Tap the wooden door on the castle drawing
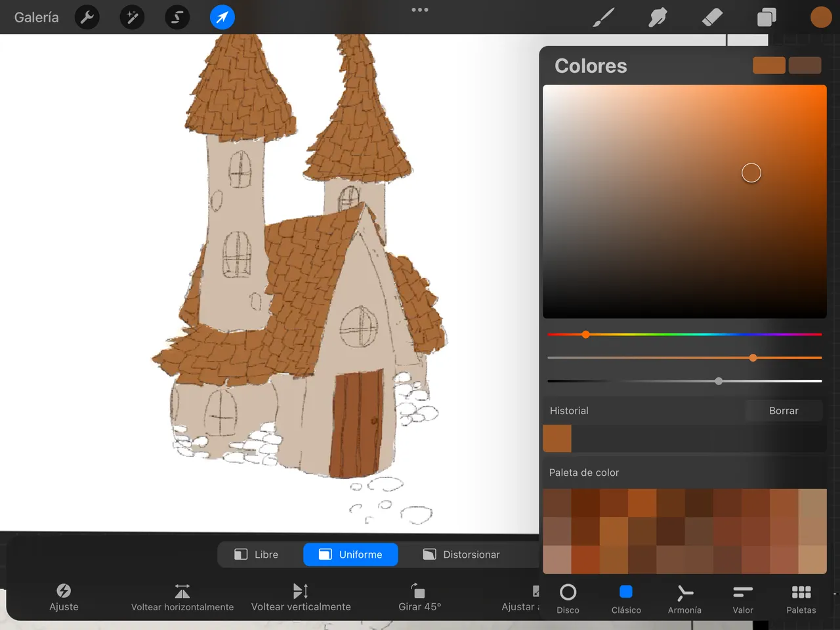The image size is (840, 630). click(358, 423)
